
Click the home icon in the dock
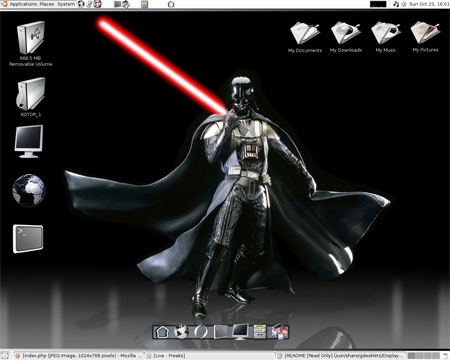pyautogui.click(x=162, y=332)
